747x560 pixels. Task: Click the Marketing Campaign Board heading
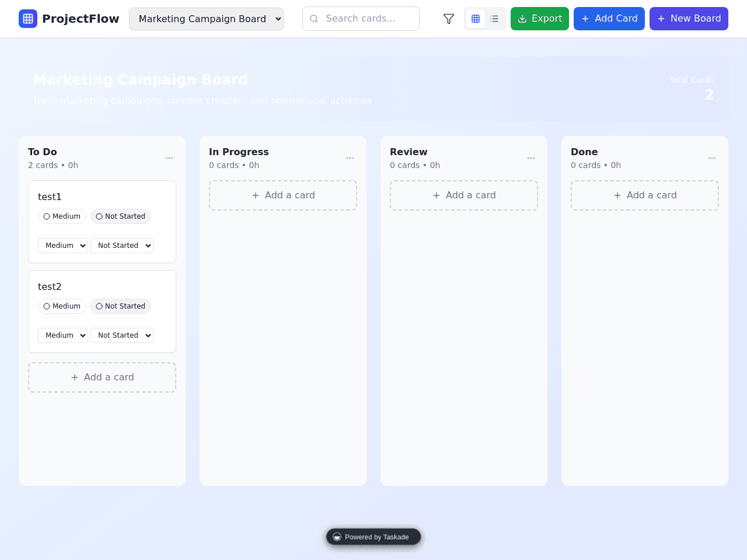point(140,79)
